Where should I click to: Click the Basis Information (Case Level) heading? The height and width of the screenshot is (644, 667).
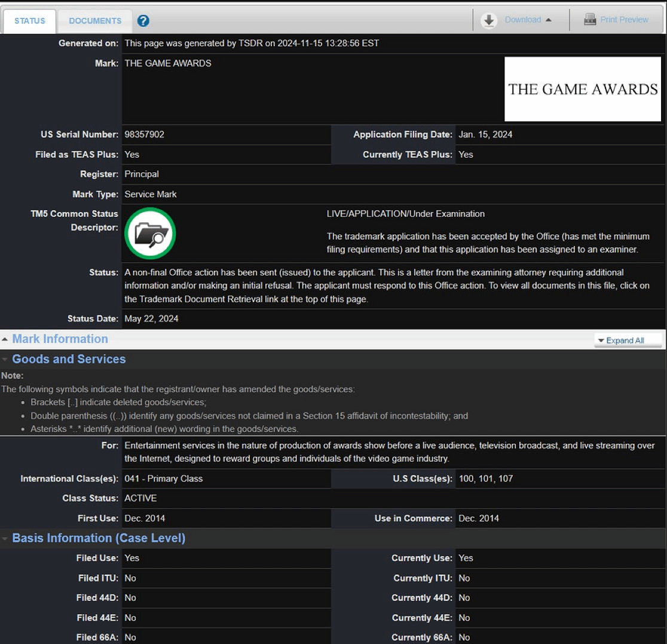(99, 538)
